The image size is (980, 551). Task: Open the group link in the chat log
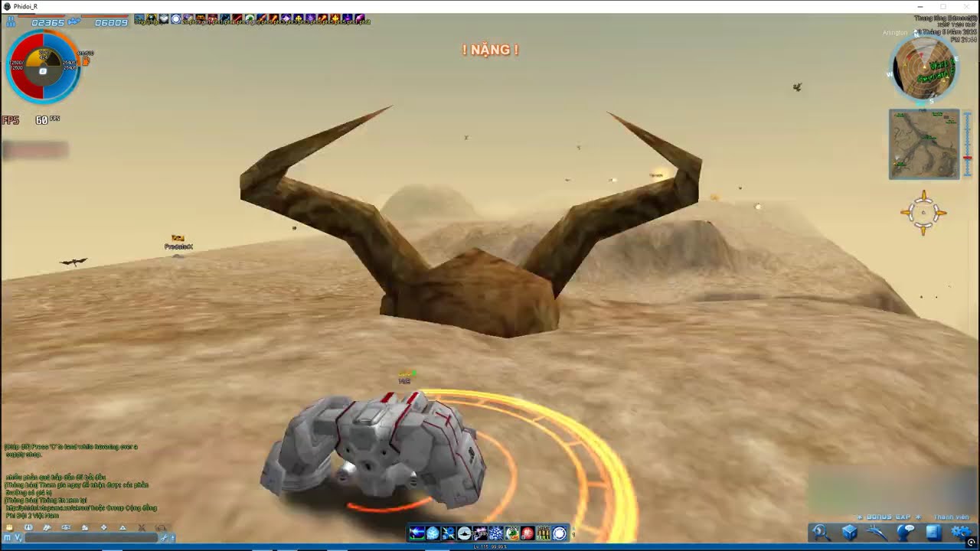pyautogui.click(x=81, y=507)
